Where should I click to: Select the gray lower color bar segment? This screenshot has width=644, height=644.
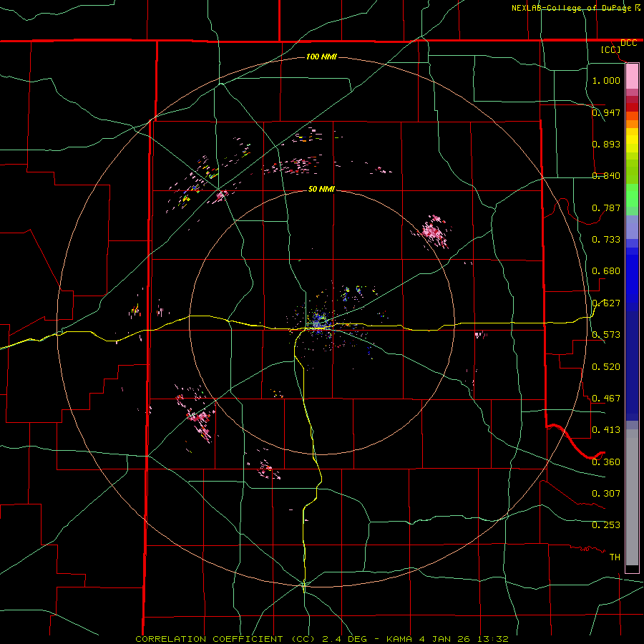632,497
